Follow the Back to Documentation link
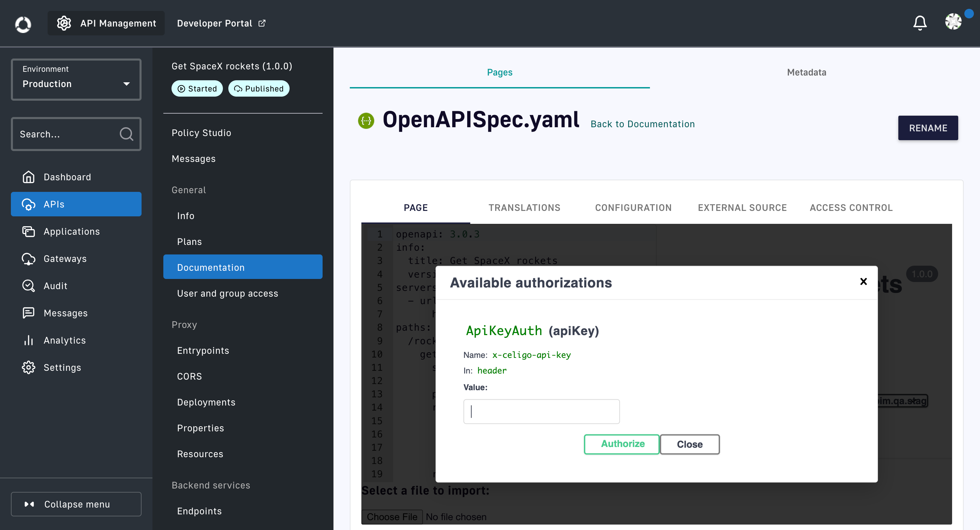This screenshot has height=530, width=980. [x=642, y=124]
